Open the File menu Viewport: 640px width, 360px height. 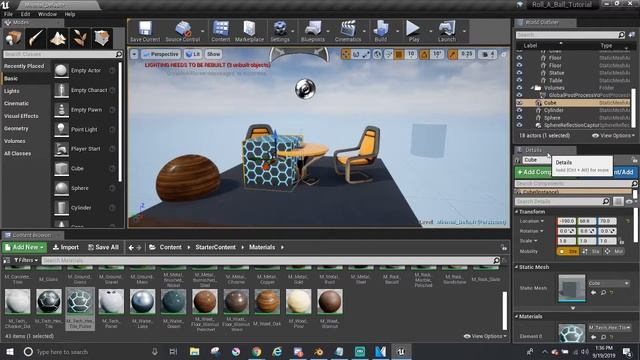8,14
